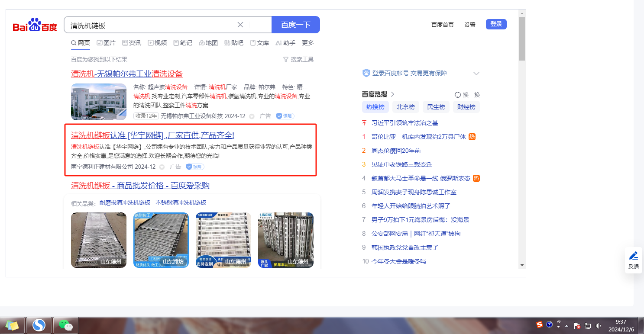The height and width of the screenshot is (334, 644).
Task: Open the 文库 tab
Action: [x=259, y=43]
